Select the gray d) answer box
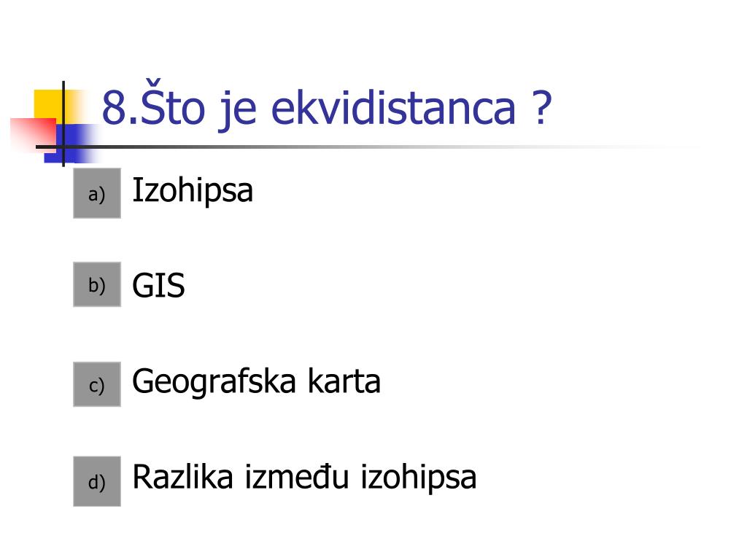The width and height of the screenshot is (747, 560). coord(97,481)
